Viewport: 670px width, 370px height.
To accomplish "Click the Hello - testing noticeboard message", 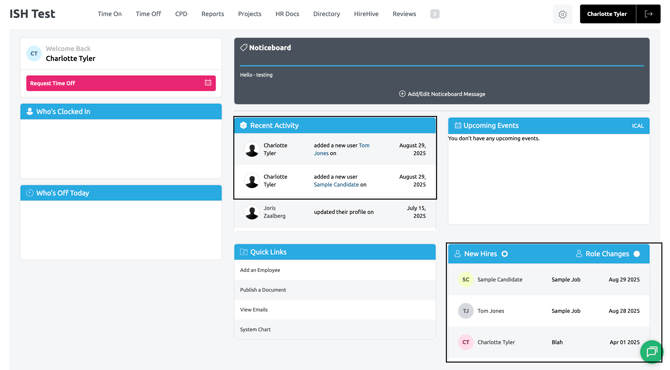I will point(256,75).
